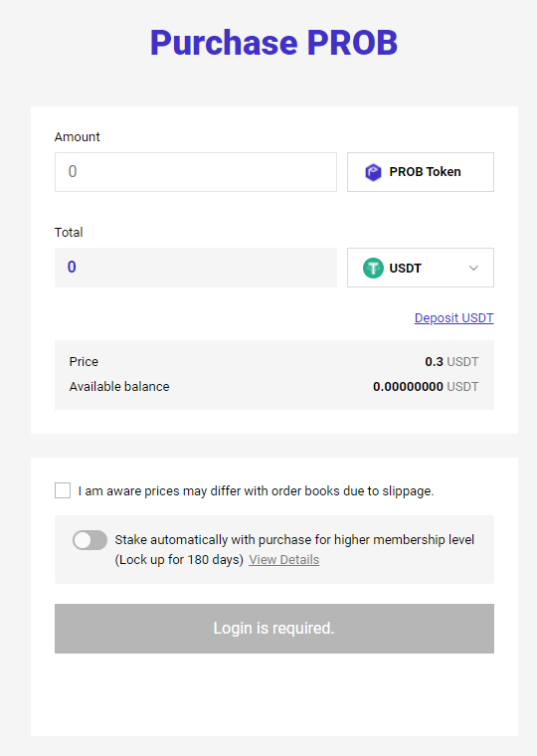The height and width of the screenshot is (756, 537).
Task: Click the slippage awareness statement text
Action: [256, 490]
